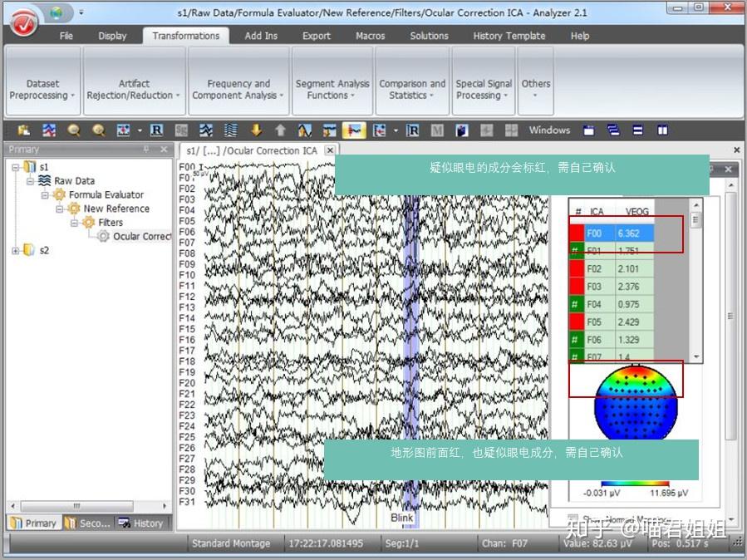The image size is (747, 560).
Task: Click the first magnifier zoom icon
Action: coord(74,130)
